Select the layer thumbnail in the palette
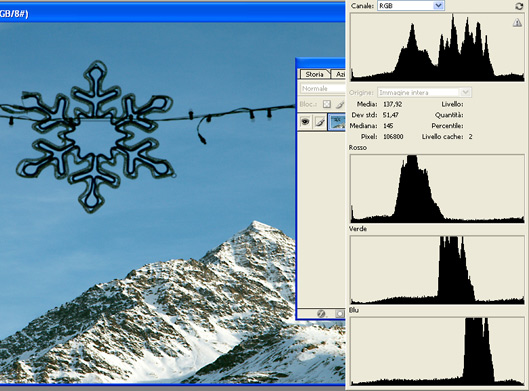The width and height of the screenshot is (529, 391). click(337, 122)
